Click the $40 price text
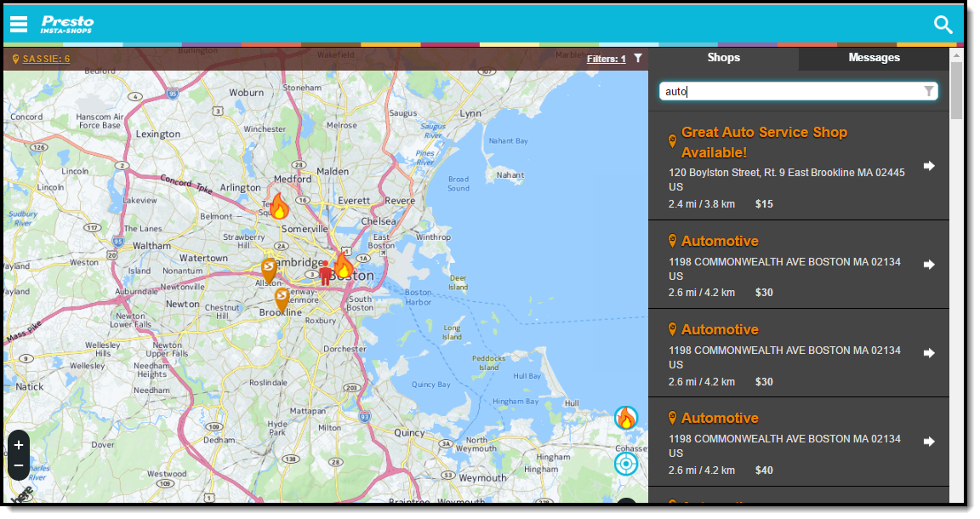Screen dimensions: 980x519 coord(764,471)
